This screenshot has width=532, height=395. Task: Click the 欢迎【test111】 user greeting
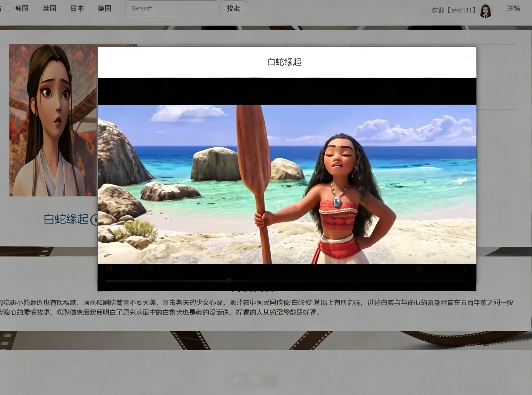pyautogui.click(x=453, y=10)
